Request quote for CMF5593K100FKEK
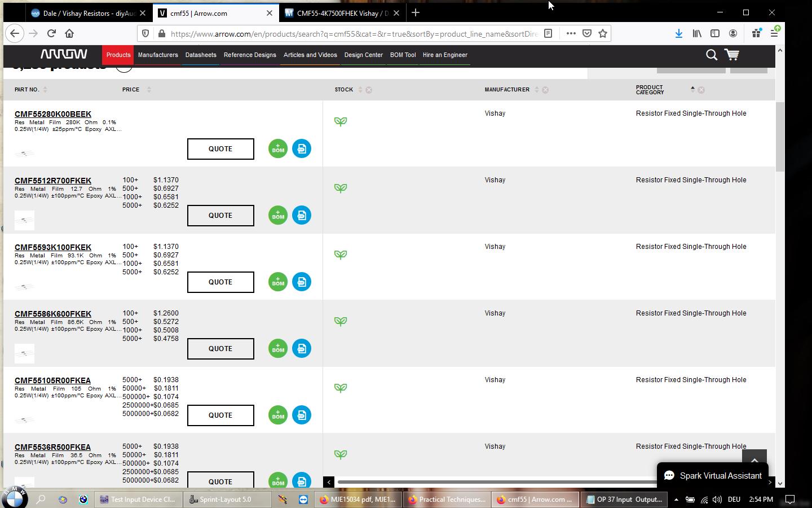 (x=220, y=282)
